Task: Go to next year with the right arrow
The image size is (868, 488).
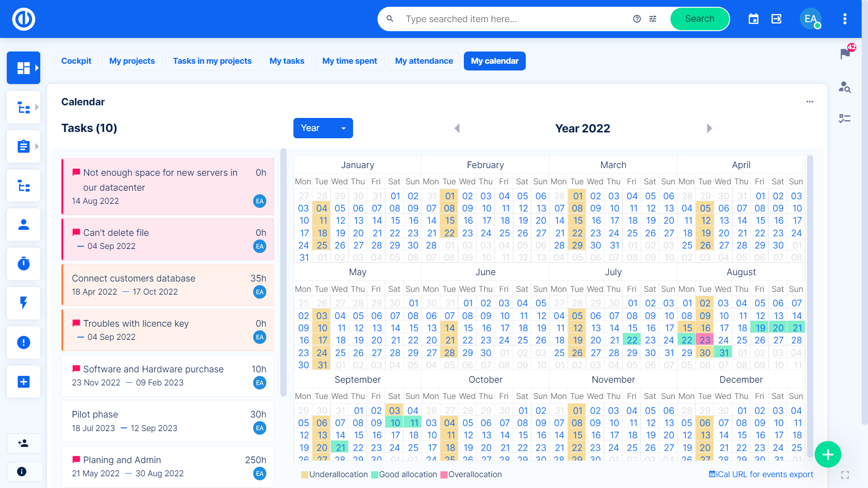Action: (709, 128)
